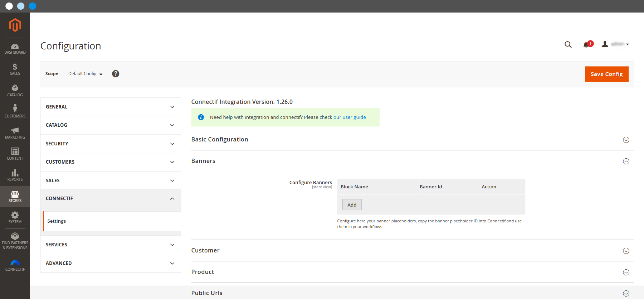Open the System sidebar menu
Viewport: 644px width, 299px height.
point(15,217)
